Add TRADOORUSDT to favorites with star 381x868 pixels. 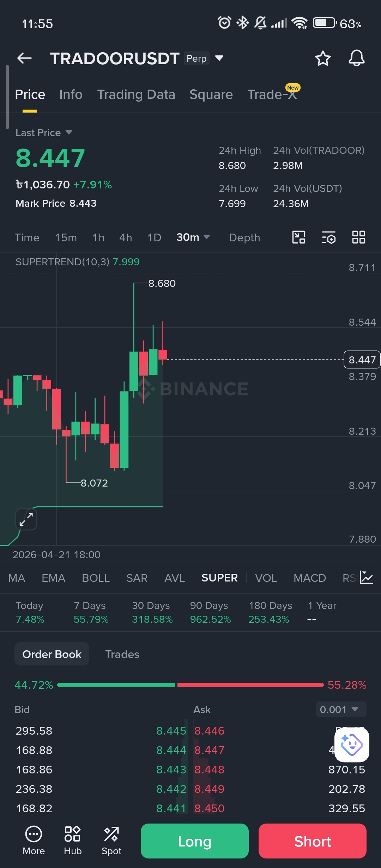pyautogui.click(x=323, y=58)
